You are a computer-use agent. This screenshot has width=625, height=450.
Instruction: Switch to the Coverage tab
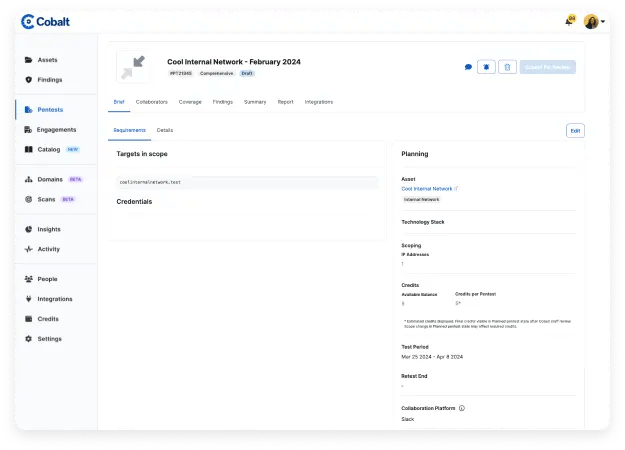pyautogui.click(x=190, y=102)
